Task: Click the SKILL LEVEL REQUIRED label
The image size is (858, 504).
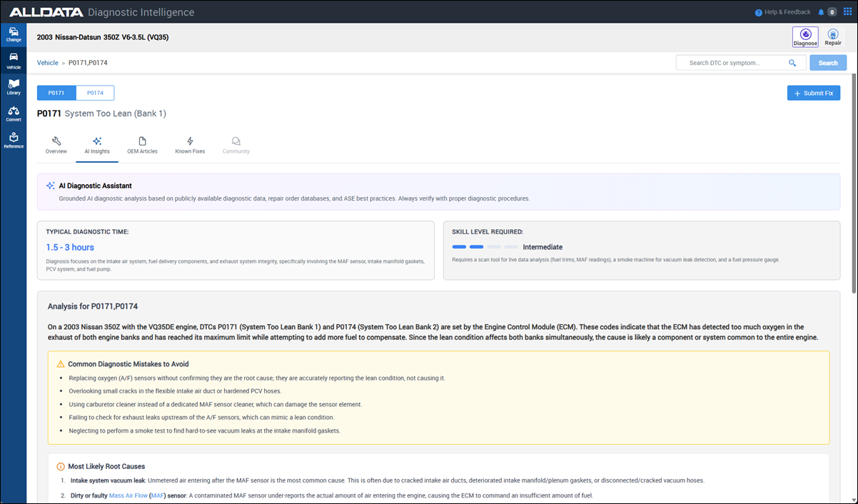Action: click(x=488, y=232)
